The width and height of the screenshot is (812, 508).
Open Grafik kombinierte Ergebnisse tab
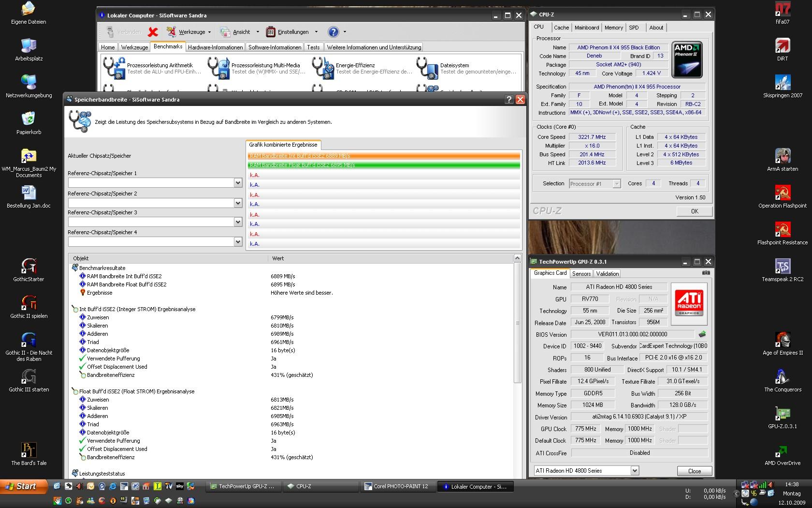tap(283, 145)
